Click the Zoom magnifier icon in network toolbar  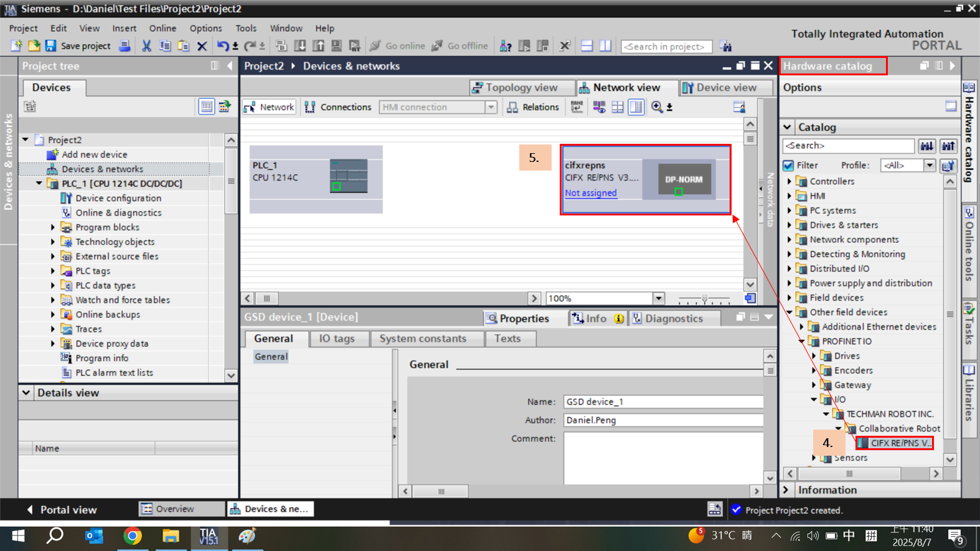(x=657, y=107)
